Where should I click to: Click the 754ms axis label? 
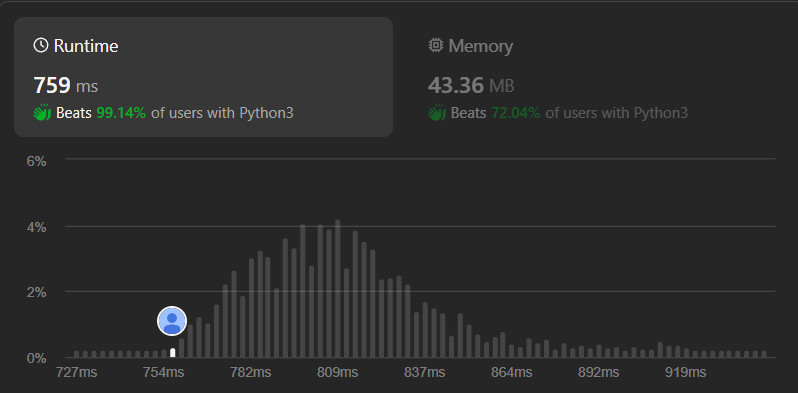click(x=163, y=373)
